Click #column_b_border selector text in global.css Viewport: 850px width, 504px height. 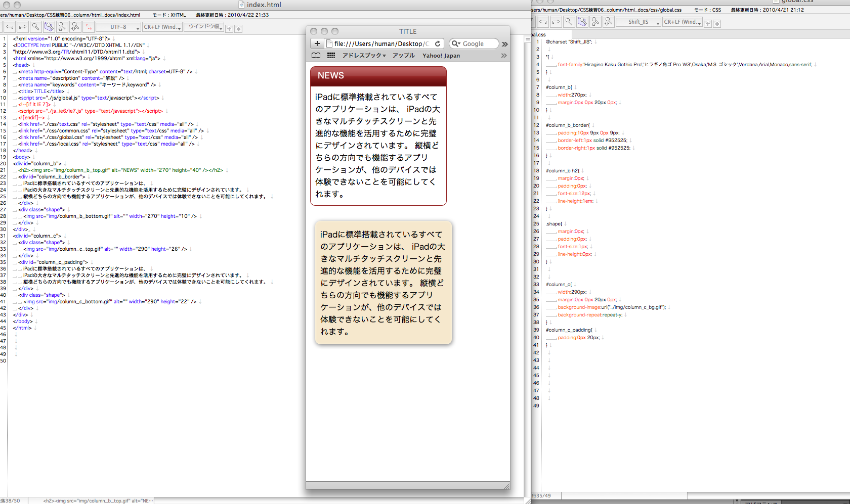coord(568,125)
